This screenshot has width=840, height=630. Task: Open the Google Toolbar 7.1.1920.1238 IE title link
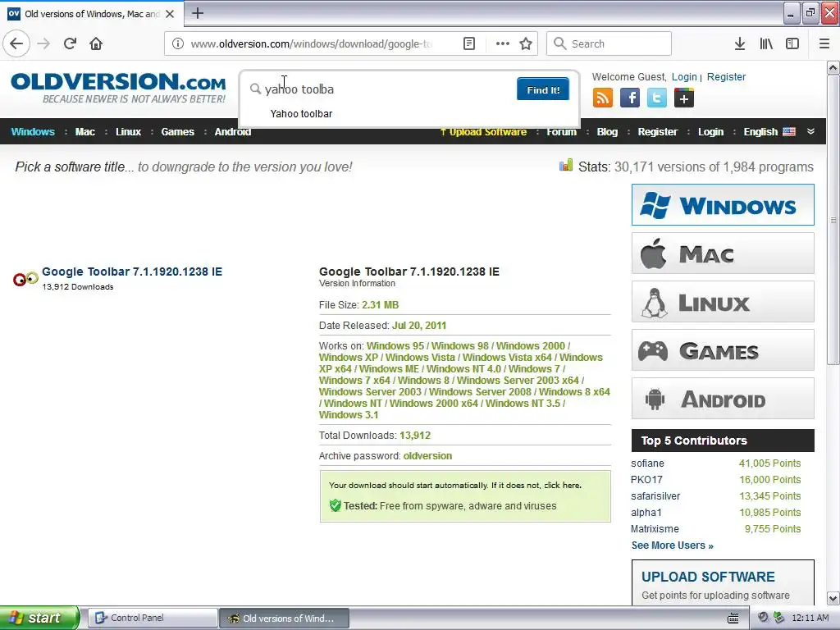tap(132, 272)
